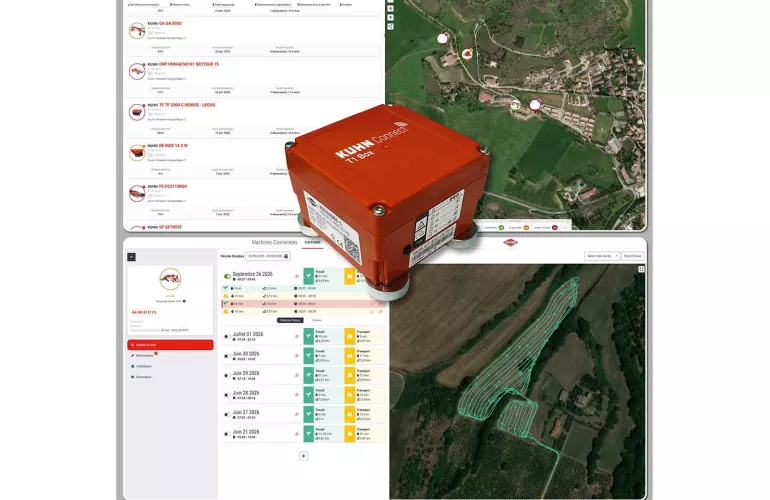Screen dimensions: 770x500
Task: Open Activité et suivi in the sidebar
Action: point(170,345)
